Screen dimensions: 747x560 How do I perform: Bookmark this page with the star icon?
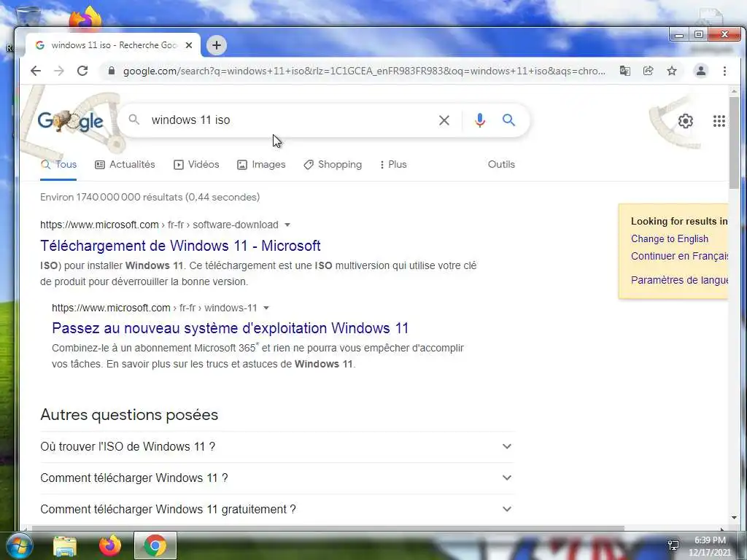[x=672, y=71]
